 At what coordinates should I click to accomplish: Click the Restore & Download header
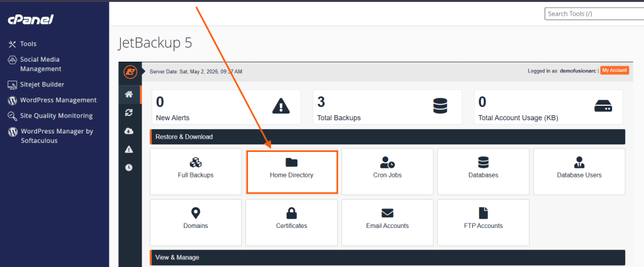pos(387,137)
